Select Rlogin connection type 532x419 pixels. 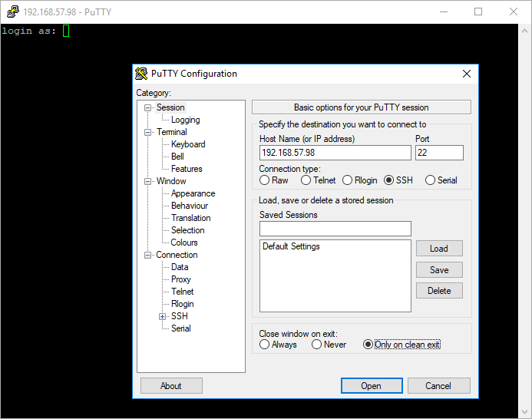[x=360, y=180]
